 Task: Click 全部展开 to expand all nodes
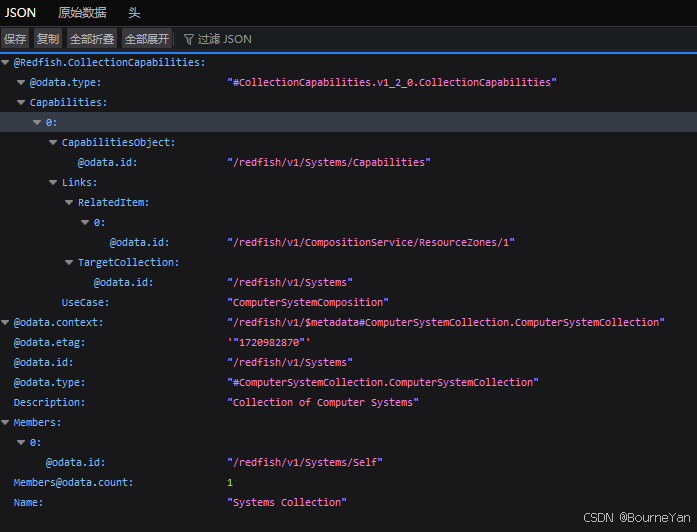(147, 39)
